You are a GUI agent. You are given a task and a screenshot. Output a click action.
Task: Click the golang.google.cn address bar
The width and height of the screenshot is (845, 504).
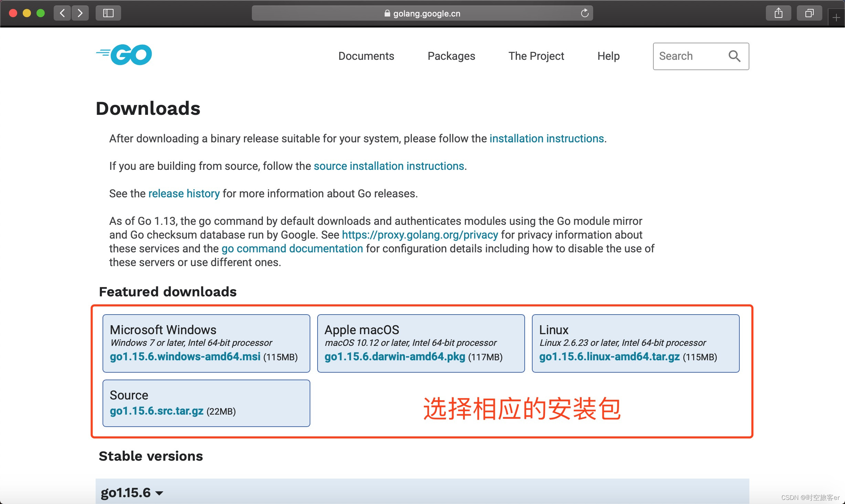tap(422, 13)
